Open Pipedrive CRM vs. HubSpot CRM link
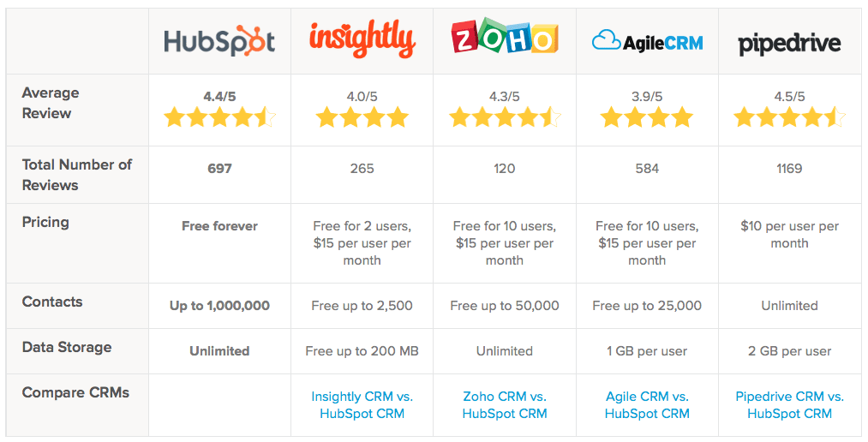Screen dimensions: 868x442 [789, 405]
